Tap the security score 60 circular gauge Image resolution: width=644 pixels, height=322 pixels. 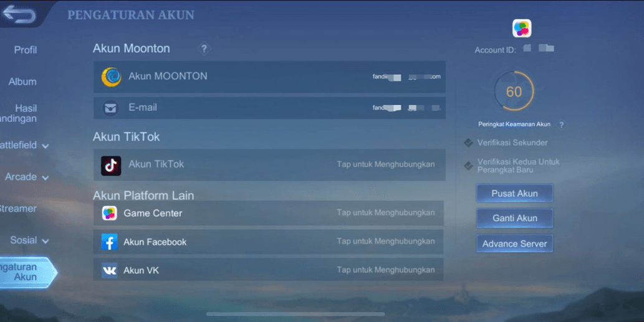click(x=514, y=91)
